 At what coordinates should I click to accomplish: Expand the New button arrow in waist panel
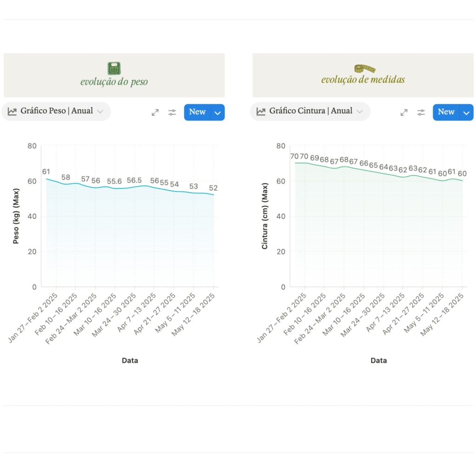coord(467,112)
